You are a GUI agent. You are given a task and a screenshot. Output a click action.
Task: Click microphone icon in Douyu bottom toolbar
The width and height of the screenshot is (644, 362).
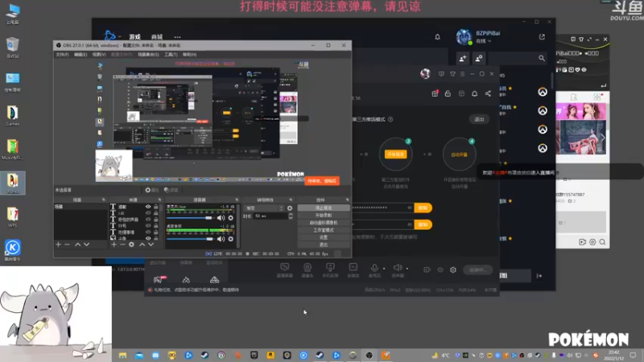pos(374,268)
